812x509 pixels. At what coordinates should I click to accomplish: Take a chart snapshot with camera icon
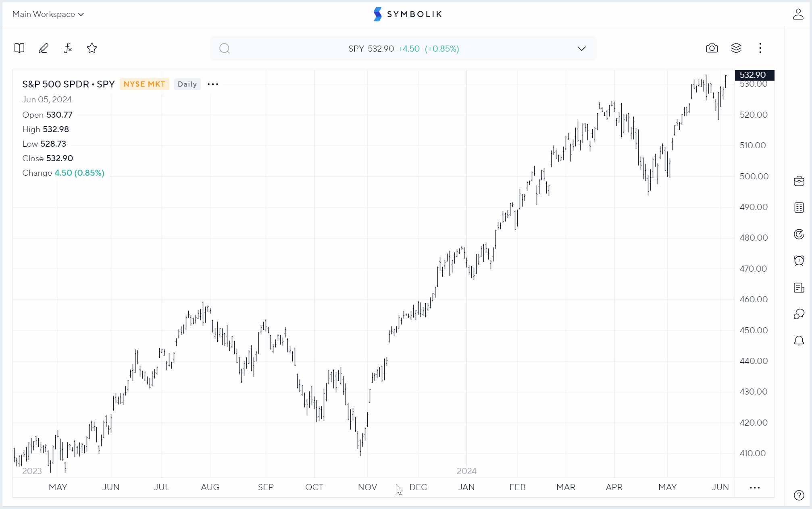coord(712,48)
